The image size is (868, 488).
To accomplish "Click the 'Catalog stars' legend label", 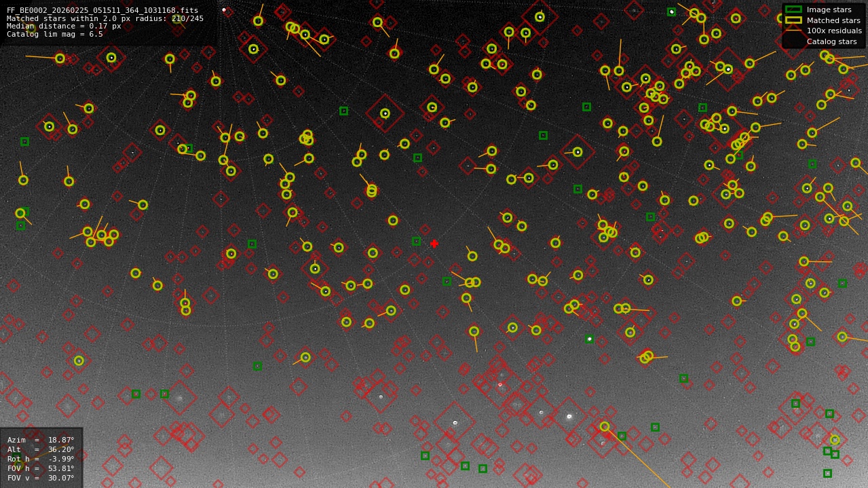I will tap(831, 41).
